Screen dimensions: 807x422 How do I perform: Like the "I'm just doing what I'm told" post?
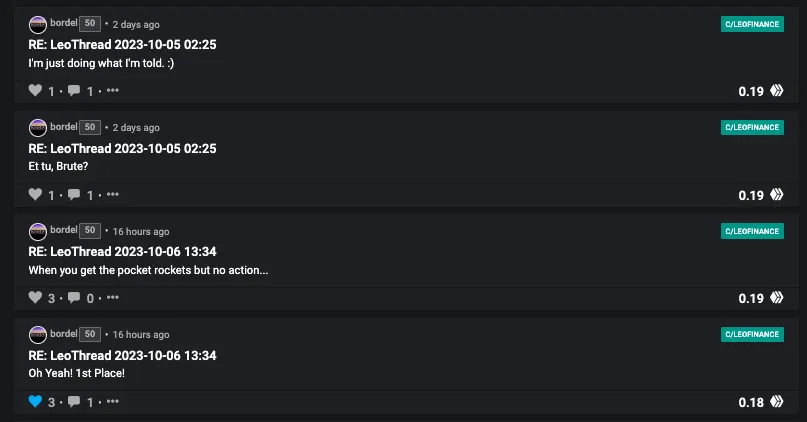click(35, 91)
